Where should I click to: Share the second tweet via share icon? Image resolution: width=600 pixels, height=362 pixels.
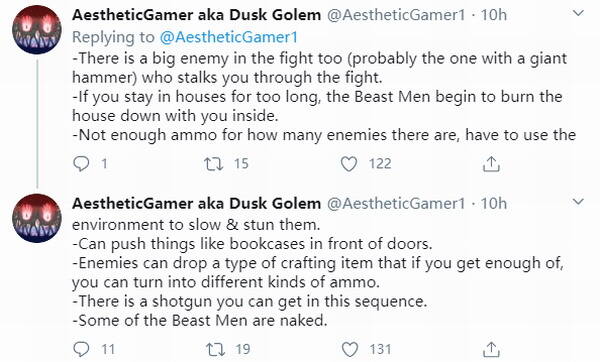pyautogui.click(x=491, y=349)
